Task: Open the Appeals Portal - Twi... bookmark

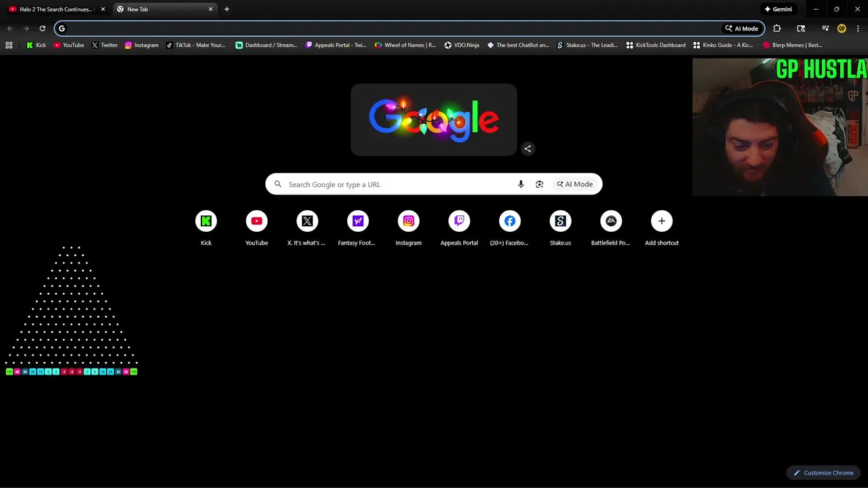Action: pyautogui.click(x=336, y=45)
